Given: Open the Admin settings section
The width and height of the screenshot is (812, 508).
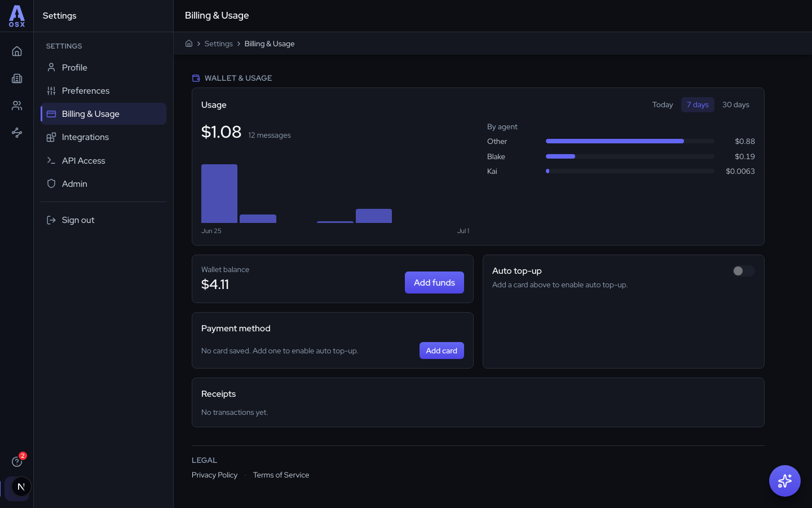Looking at the screenshot, I should pos(104,184).
